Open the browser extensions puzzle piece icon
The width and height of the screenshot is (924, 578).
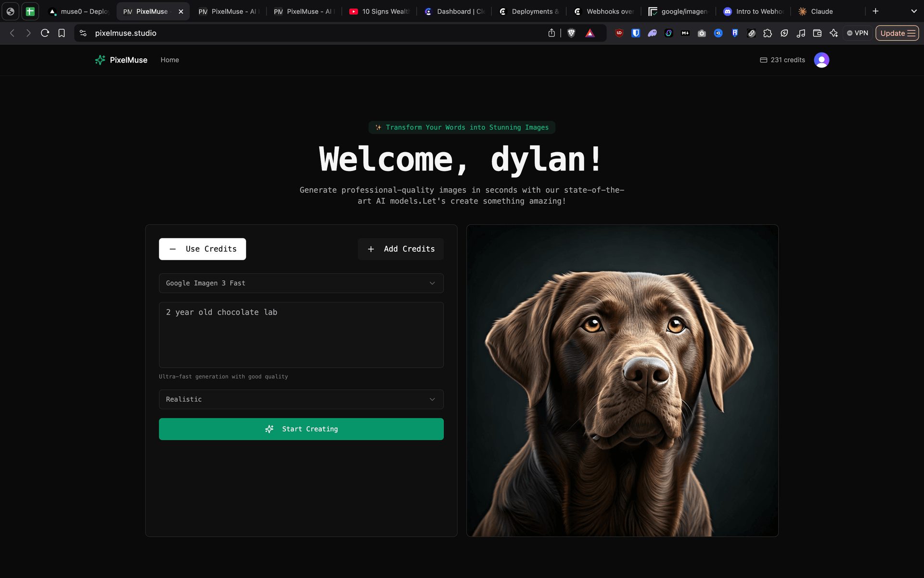tap(768, 33)
